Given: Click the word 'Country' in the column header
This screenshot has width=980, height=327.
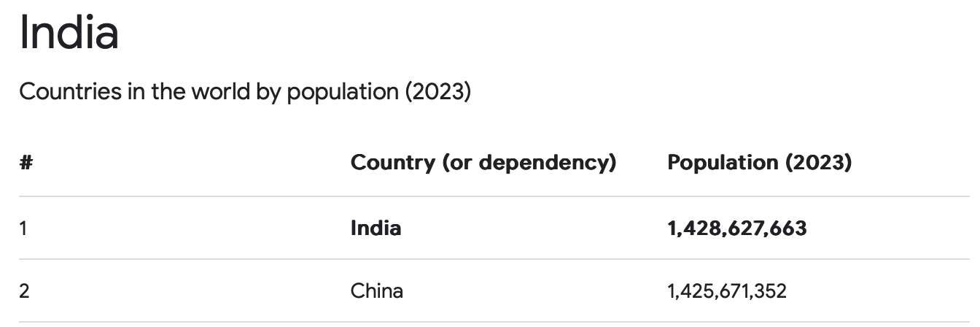Looking at the screenshot, I should (393, 163).
